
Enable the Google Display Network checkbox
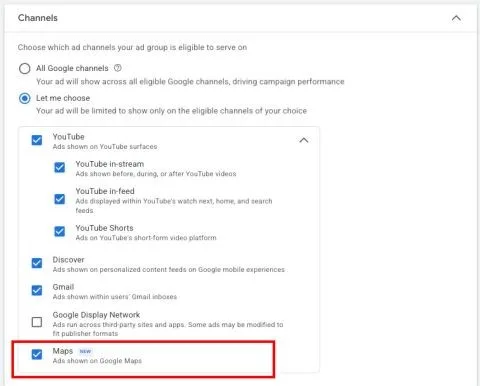[x=37, y=322]
